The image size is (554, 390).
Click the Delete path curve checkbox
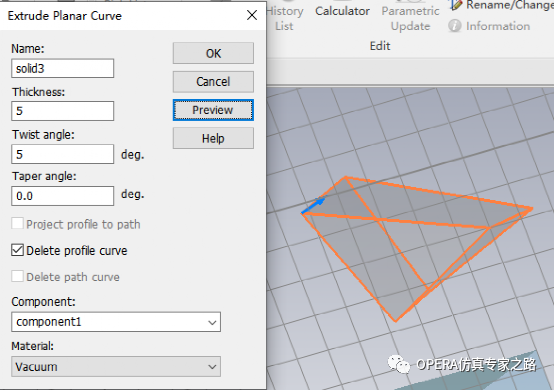(x=18, y=276)
